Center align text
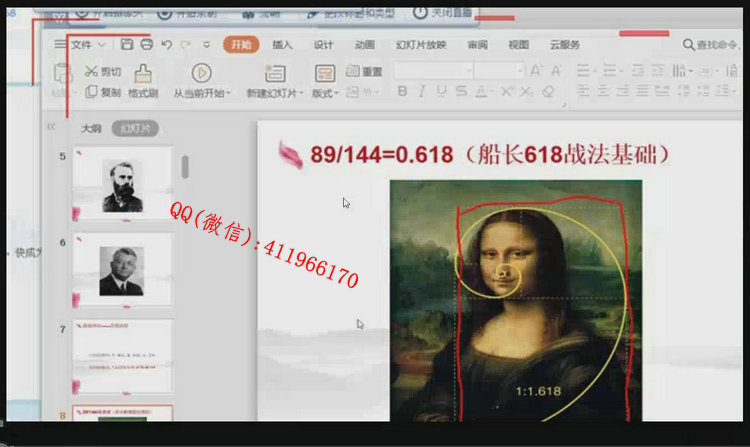750x447 pixels. (x=603, y=90)
